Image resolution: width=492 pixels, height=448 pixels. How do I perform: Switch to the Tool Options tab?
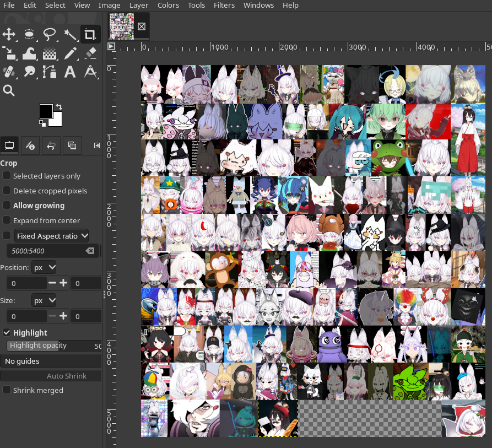(9, 145)
